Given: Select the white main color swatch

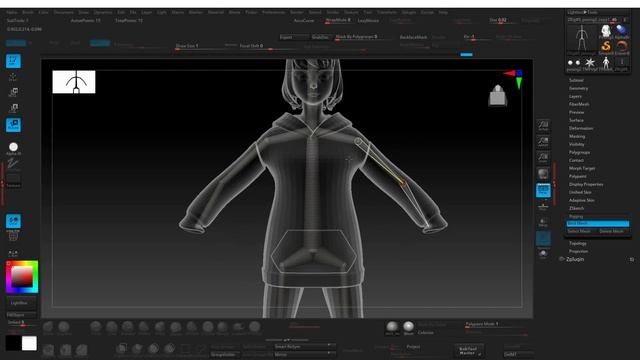Looking at the screenshot, I should coord(29,343).
